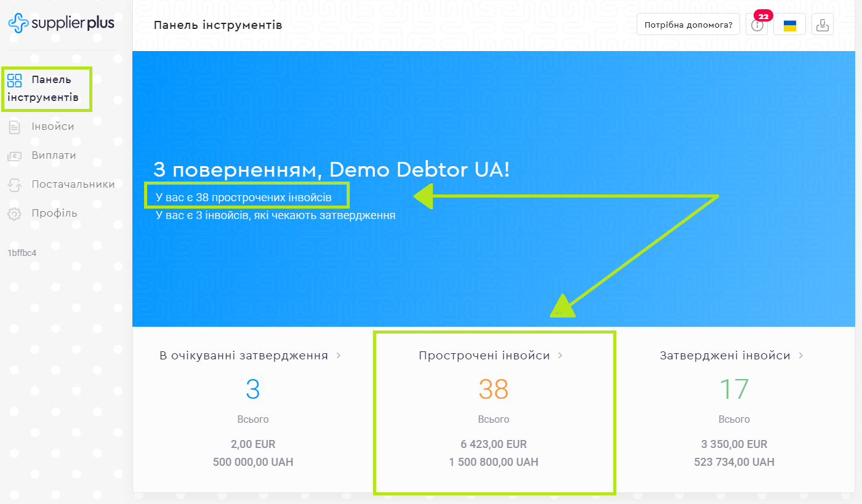
Task: Click the user tray icon in header
Action: (822, 25)
